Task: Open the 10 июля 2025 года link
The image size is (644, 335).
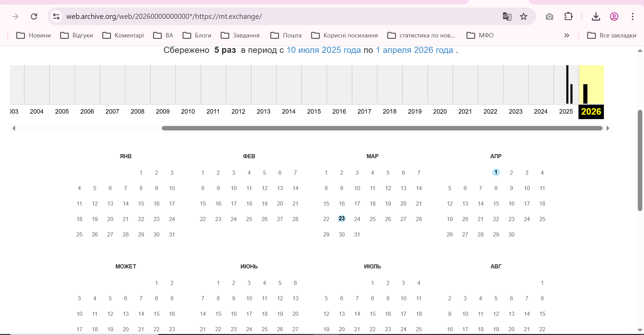Action: pyautogui.click(x=324, y=50)
